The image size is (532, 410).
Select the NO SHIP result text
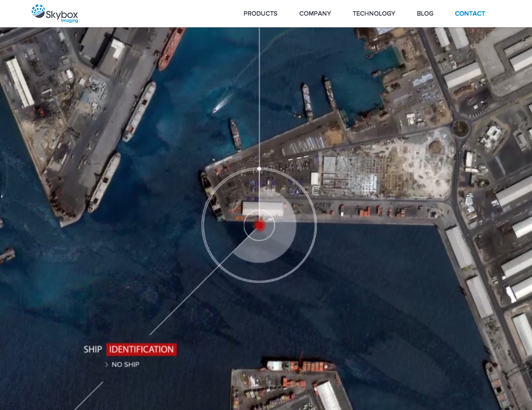coord(125,365)
